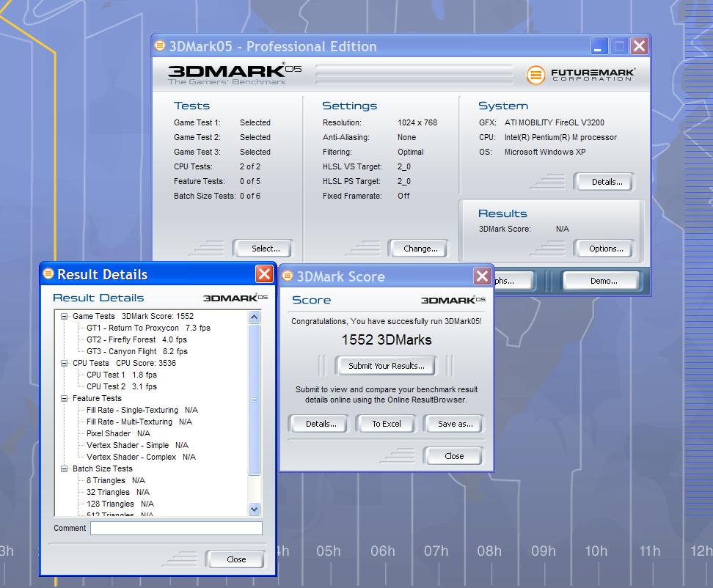Click the 1552 3DMarks score text
Screen dimensions: 713x588
(387, 340)
